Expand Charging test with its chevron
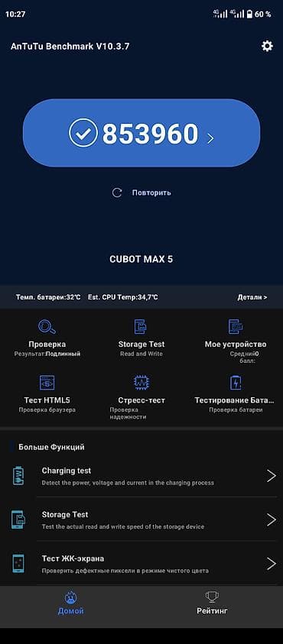 tap(271, 476)
